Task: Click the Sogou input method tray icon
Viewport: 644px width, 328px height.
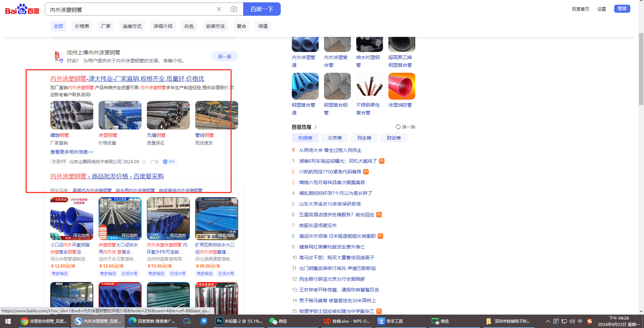Action: 589,321
